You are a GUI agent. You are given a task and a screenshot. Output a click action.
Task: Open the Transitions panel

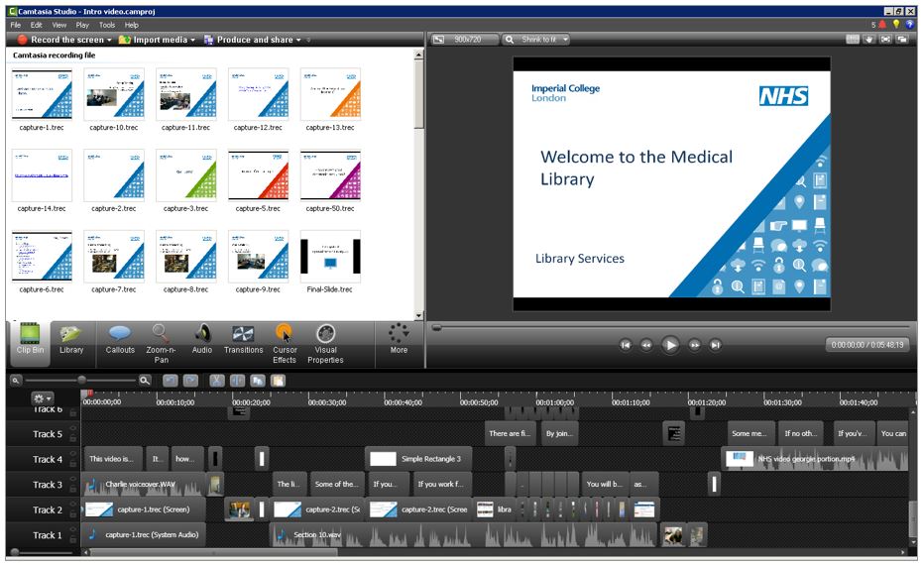pyautogui.click(x=243, y=340)
